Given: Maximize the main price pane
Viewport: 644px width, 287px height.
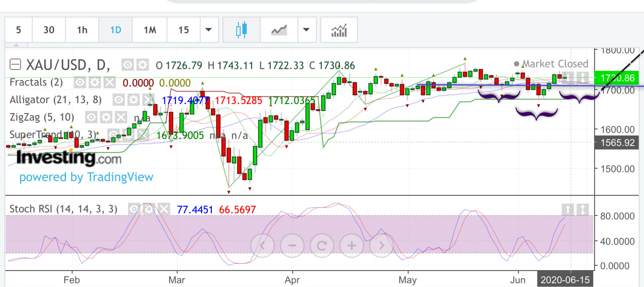Looking at the screenshot, I should (x=582, y=77).
